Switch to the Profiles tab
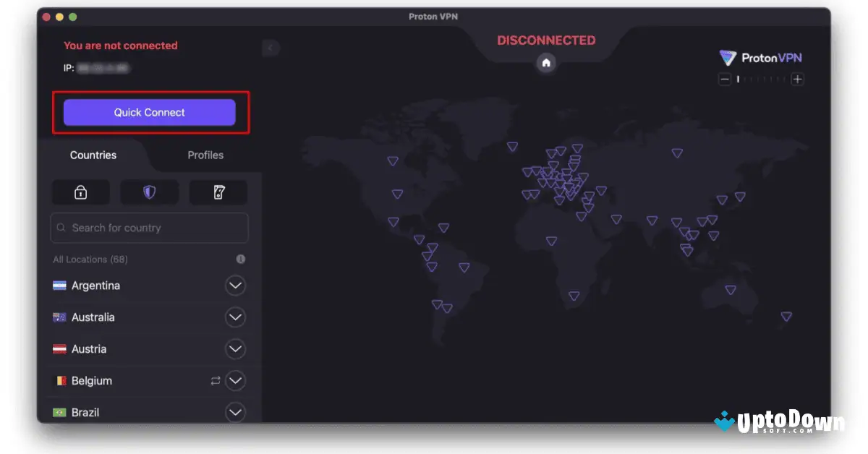868x454 pixels. tap(205, 155)
